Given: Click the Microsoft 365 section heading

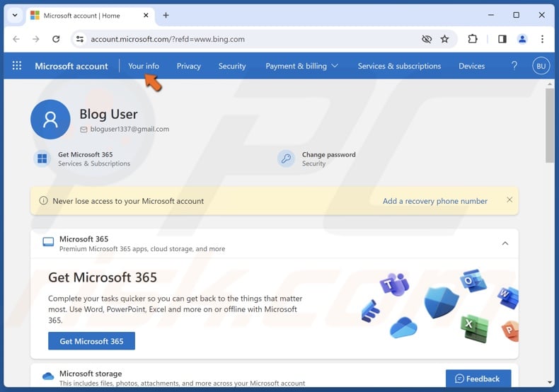Looking at the screenshot, I should tap(83, 238).
